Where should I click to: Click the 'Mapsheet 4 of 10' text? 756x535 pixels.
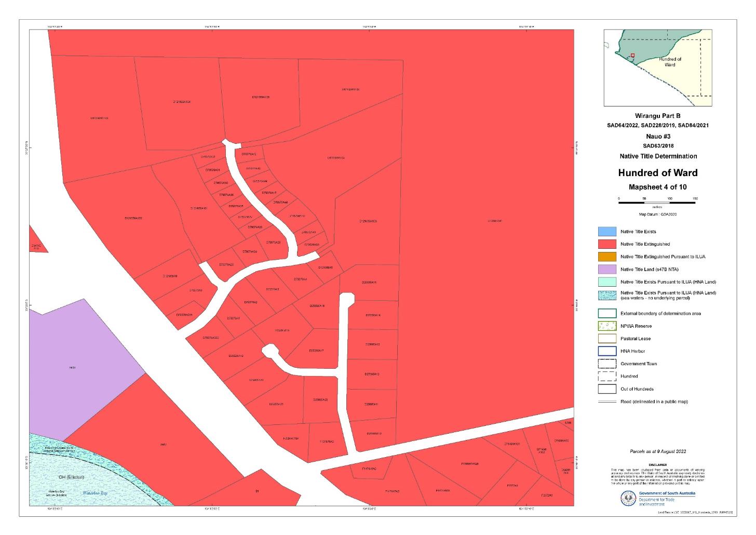coord(657,188)
